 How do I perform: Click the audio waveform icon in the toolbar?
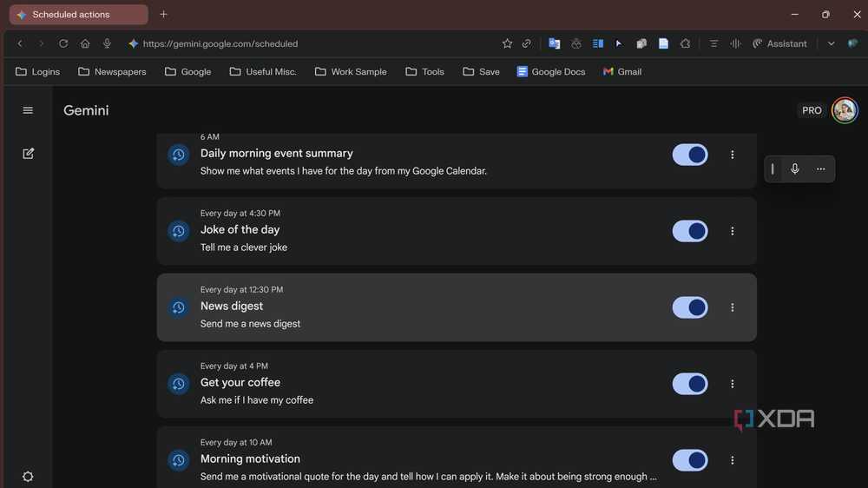(x=735, y=43)
